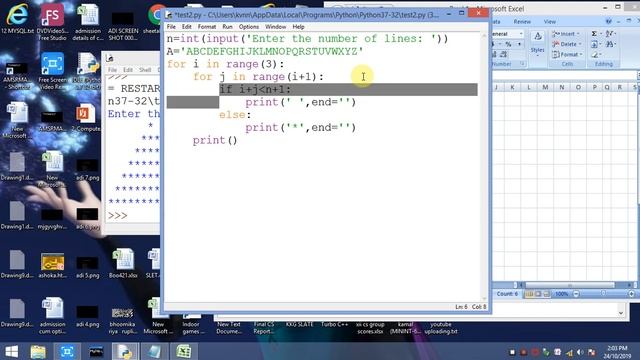The image size is (640, 360).
Task: Switch to Python IDLE taskbar button
Action: coord(125,351)
